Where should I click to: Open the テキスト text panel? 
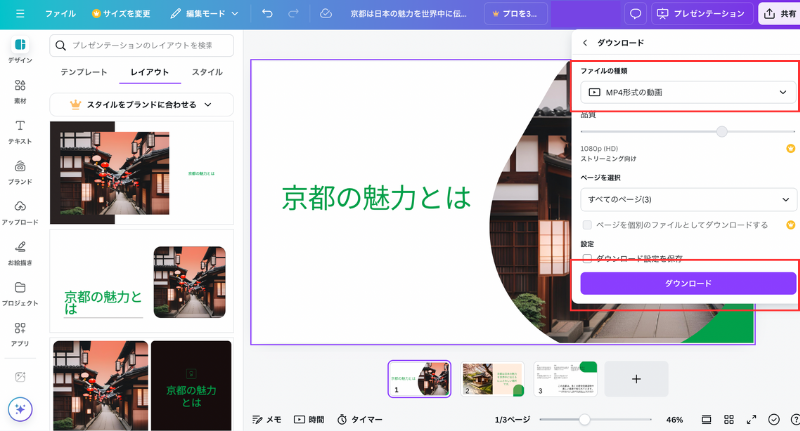pyautogui.click(x=20, y=132)
